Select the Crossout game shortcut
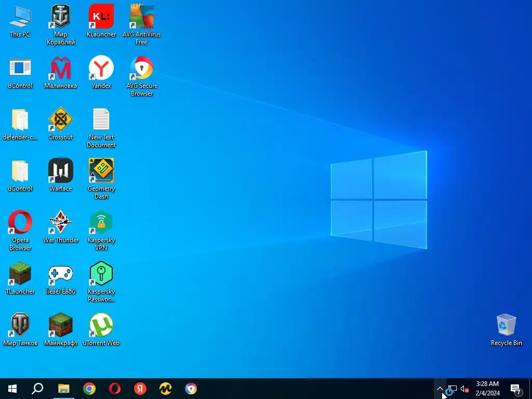Viewport: 532px width, 399px height. 60,125
